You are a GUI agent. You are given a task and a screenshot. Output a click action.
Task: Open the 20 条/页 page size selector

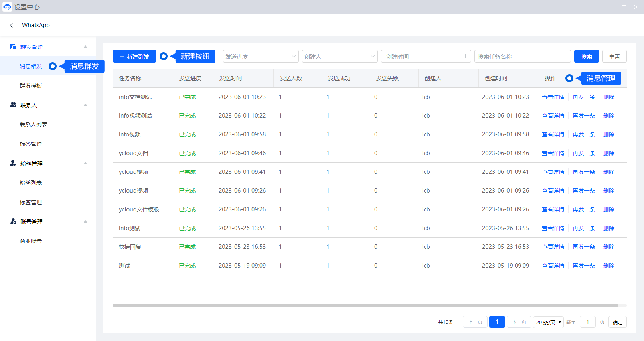pyautogui.click(x=548, y=322)
